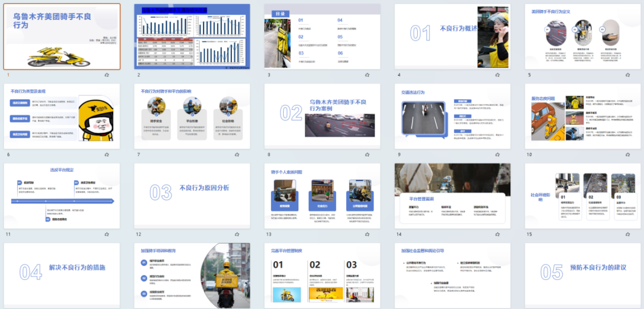Click the star icon under slide 6

(x=107, y=154)
